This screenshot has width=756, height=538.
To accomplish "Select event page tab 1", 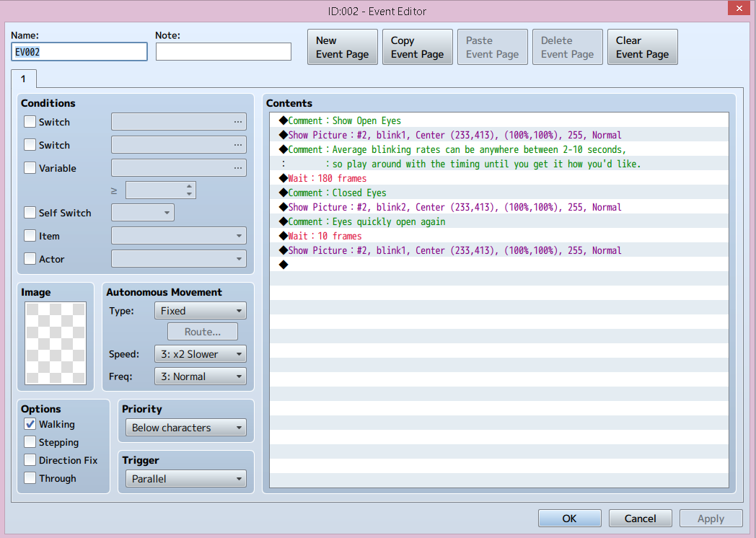I will 23,79.
